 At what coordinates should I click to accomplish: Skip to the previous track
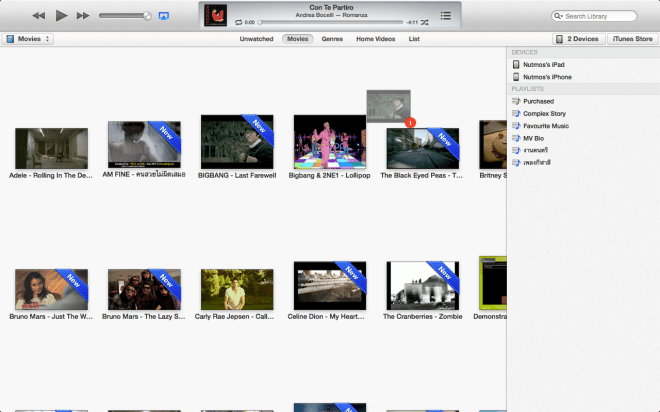38,16
